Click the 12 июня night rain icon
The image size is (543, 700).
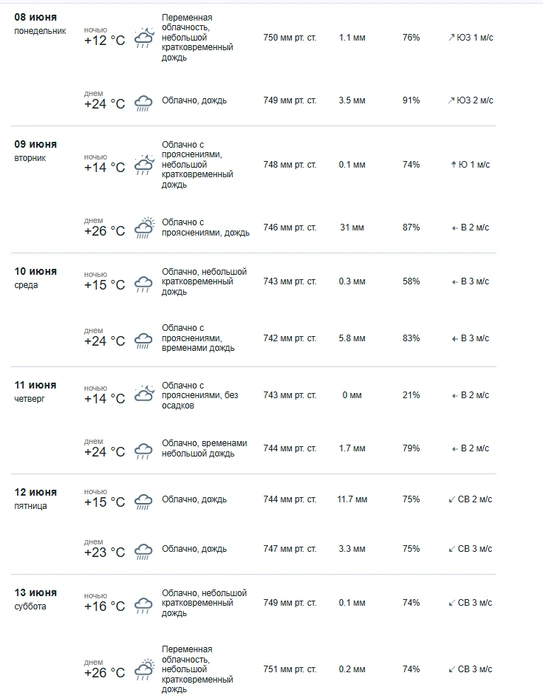coord(143,501)
